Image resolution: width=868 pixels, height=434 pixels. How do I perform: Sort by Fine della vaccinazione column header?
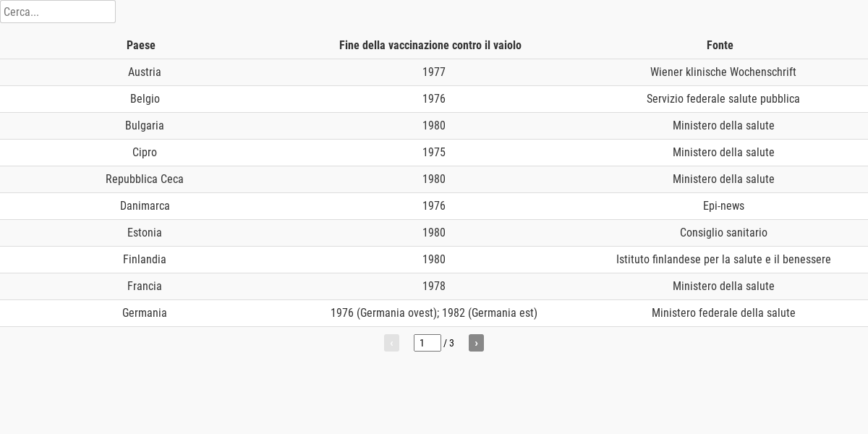430,46
